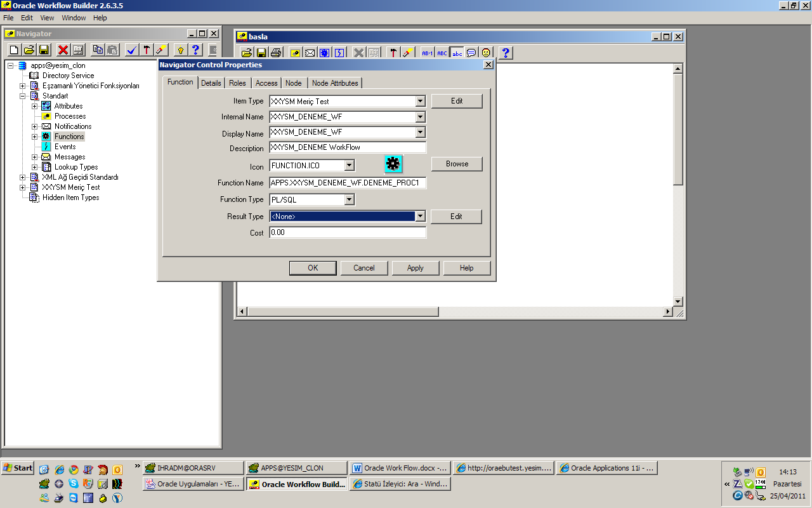This screenshot has height=508, width=812.
Task: Open the Icon FUNCTION.ICO dropdown
Action: pyautogui.click(x=349, y=166)
